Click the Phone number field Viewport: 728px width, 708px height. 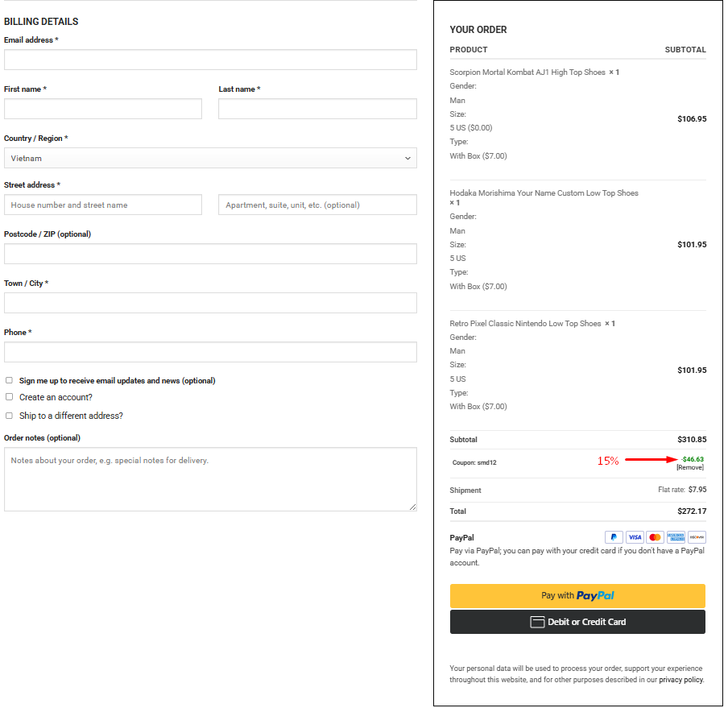click(210, 352)
